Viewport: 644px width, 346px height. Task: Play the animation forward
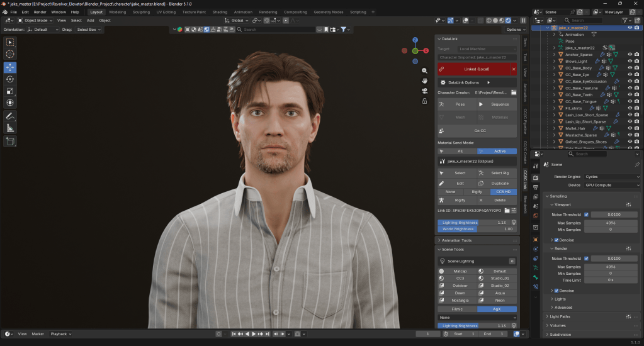pos(254,334)
